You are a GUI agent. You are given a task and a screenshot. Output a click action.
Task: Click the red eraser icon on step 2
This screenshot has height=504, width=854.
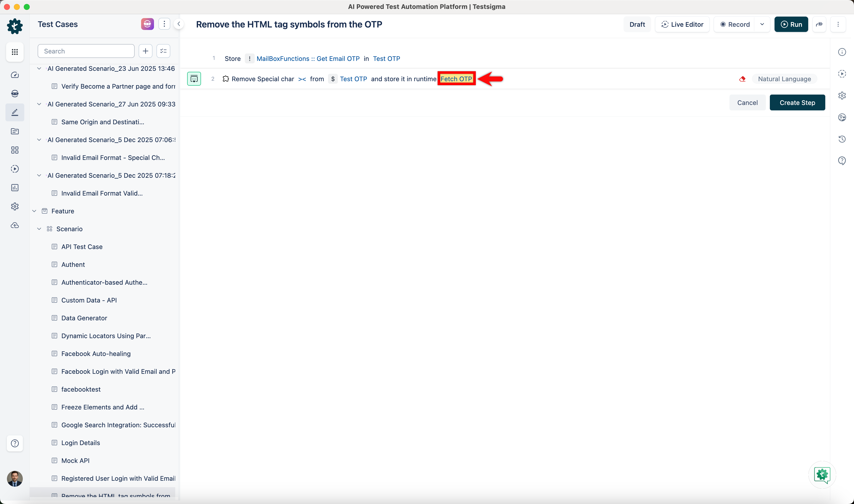[x=742, y=79]
